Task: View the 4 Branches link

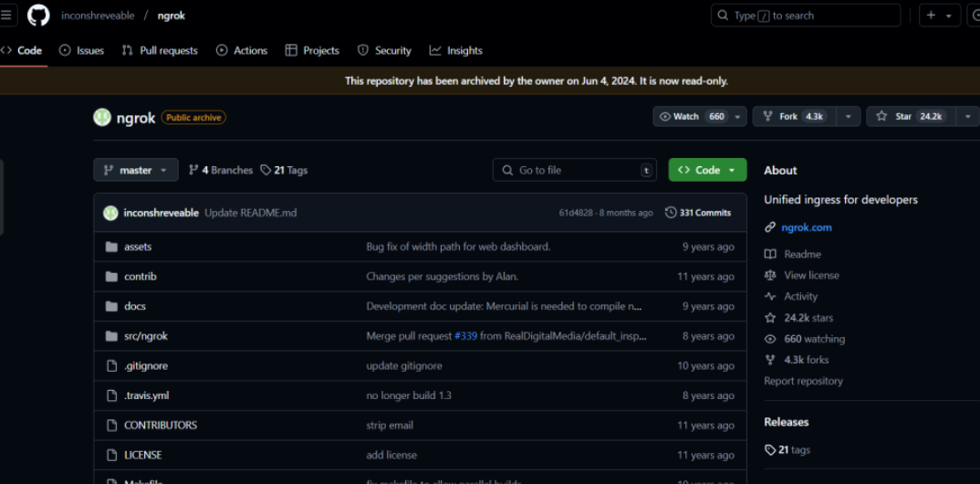Action: pyautogui.click(x=221, y=170)
